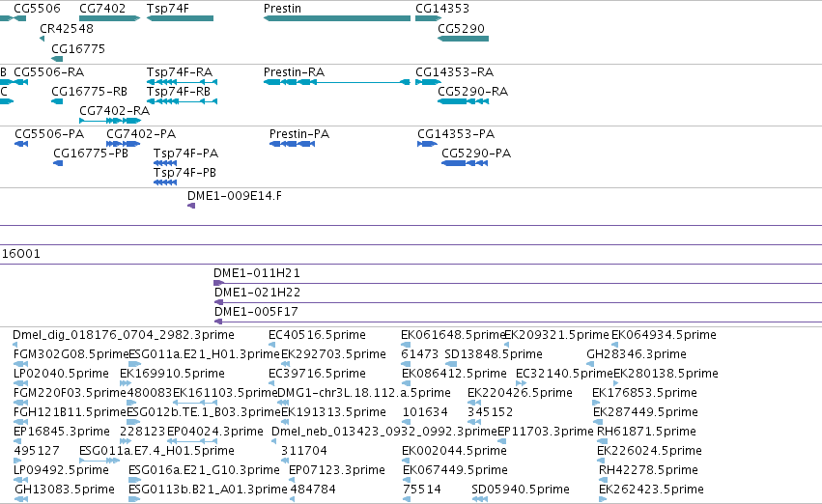The image size is (822, 504).
Task: Select the Prestin-PA protein glyph
Action: (292, 144)
